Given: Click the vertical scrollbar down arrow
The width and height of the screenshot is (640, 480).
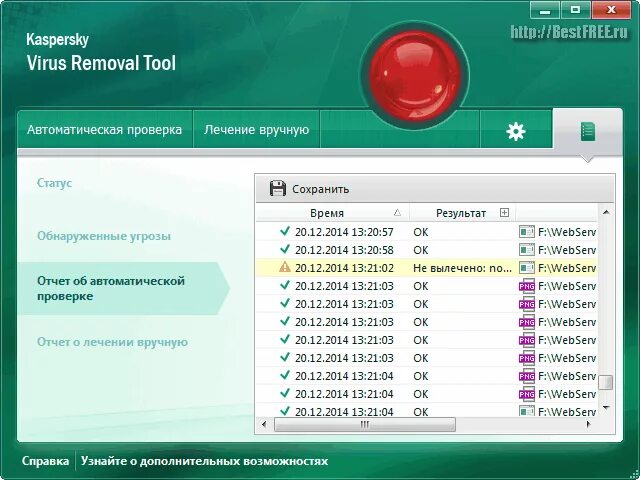Looking at the screenshot, I should (x=606, y=407).
